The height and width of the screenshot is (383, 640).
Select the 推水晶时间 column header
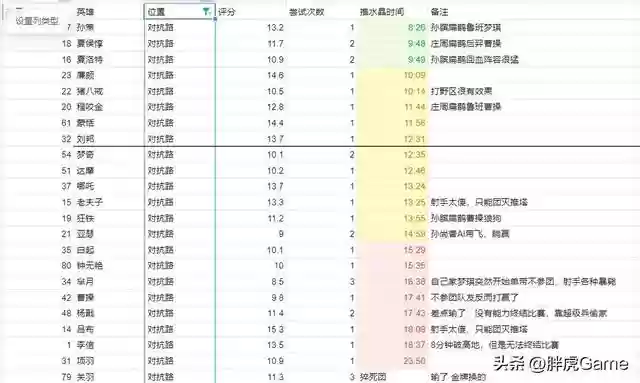tap(382, 12)
